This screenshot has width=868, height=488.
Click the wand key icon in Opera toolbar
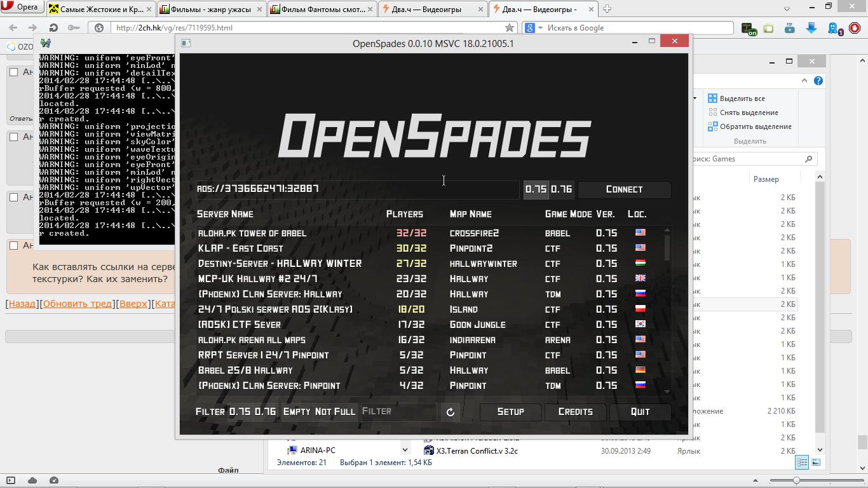tap(74, 28)
